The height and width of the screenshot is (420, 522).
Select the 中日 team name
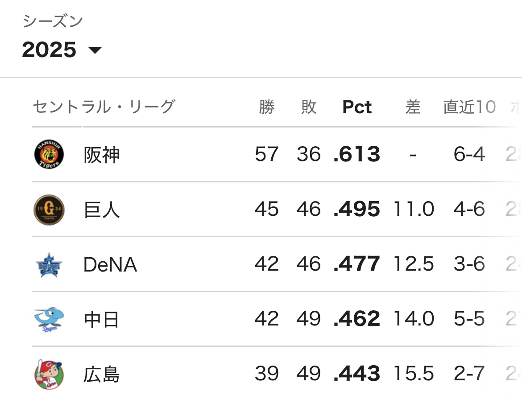pos(101,319)
